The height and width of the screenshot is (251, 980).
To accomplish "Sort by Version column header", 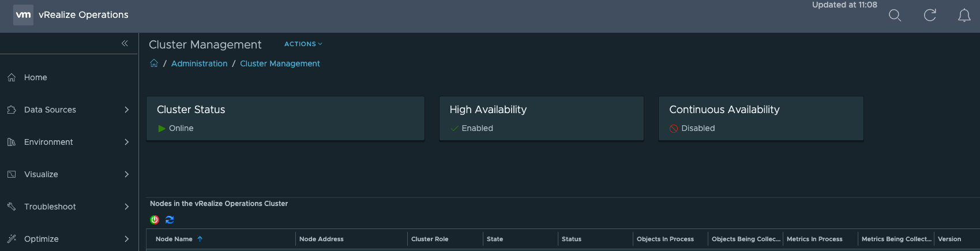I will click(x=949, y=239).
